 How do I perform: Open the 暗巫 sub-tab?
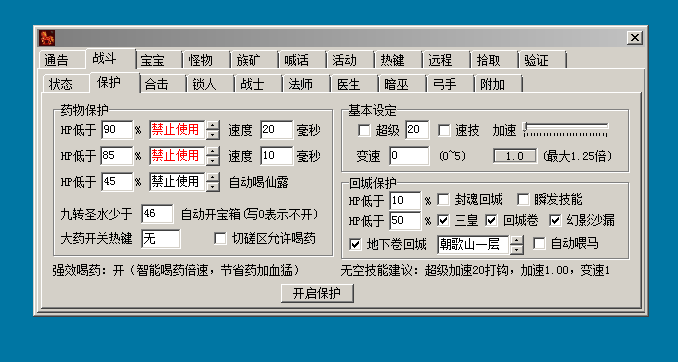402,84
